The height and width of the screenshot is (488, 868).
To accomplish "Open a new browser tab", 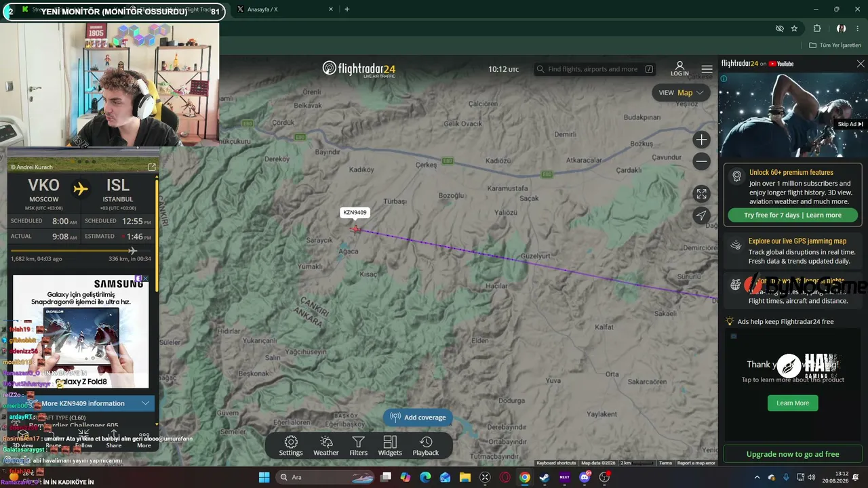I will (347, 9).
